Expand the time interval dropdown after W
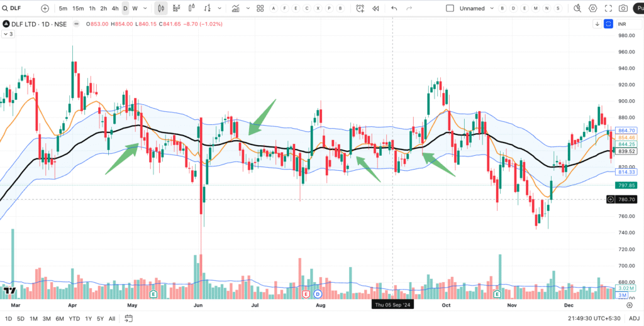 [x=144, y=8]
